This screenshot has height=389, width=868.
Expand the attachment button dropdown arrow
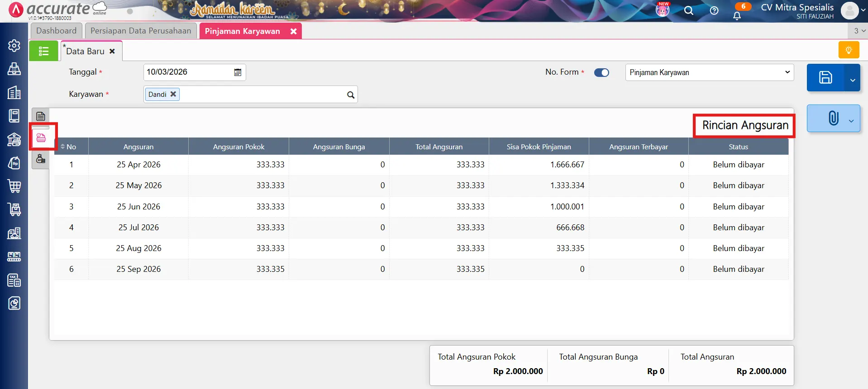pyautogui.click(x=851, y=121)
